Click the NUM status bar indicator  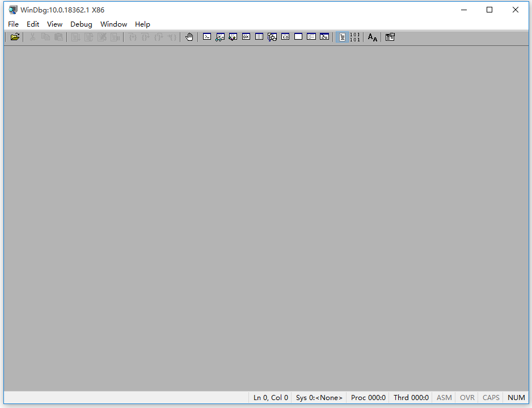[516, 397]
